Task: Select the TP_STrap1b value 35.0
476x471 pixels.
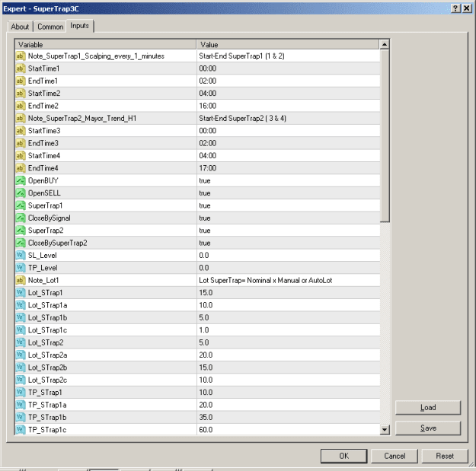Action: (x=206, y=417)
